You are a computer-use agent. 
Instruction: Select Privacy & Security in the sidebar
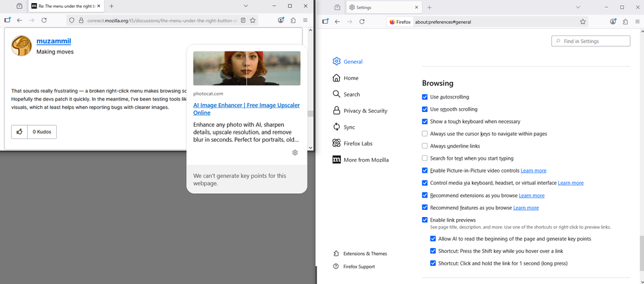(x=365, y=111)
